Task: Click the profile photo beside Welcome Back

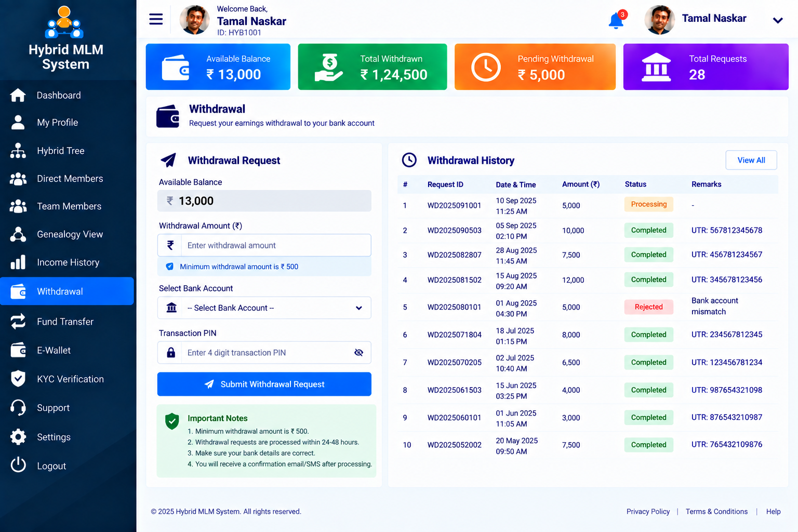Action: pyautogui.click(x=194, y=20)
